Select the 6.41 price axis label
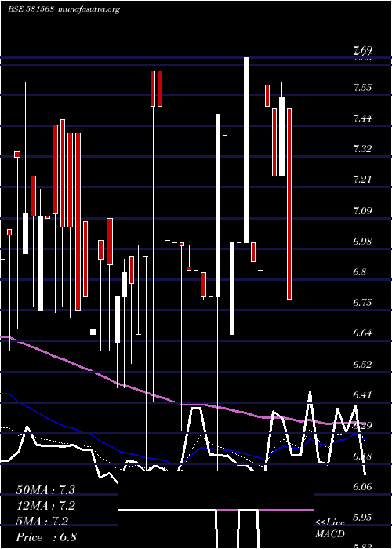 point(362,395)
